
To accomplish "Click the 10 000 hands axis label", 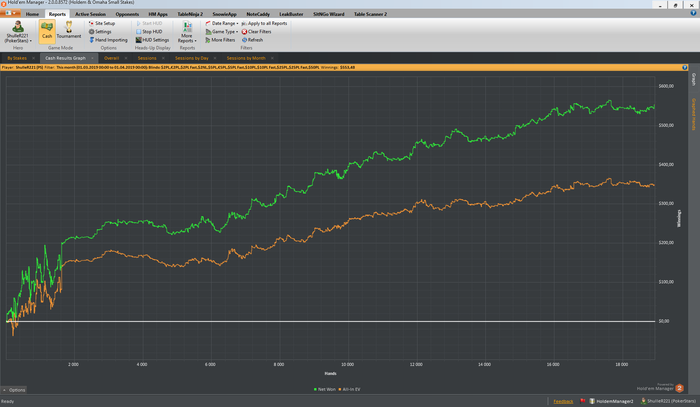I will 347,365.
